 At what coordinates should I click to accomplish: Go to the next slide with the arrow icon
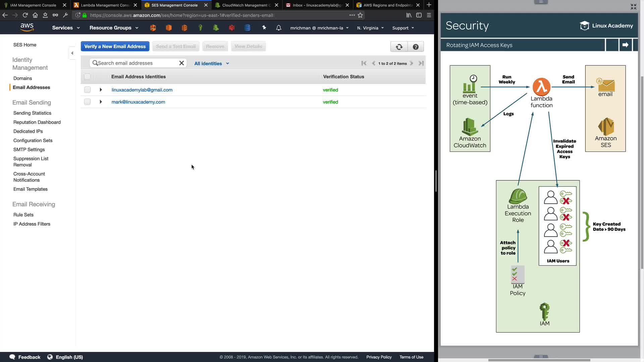click(625, 45)
